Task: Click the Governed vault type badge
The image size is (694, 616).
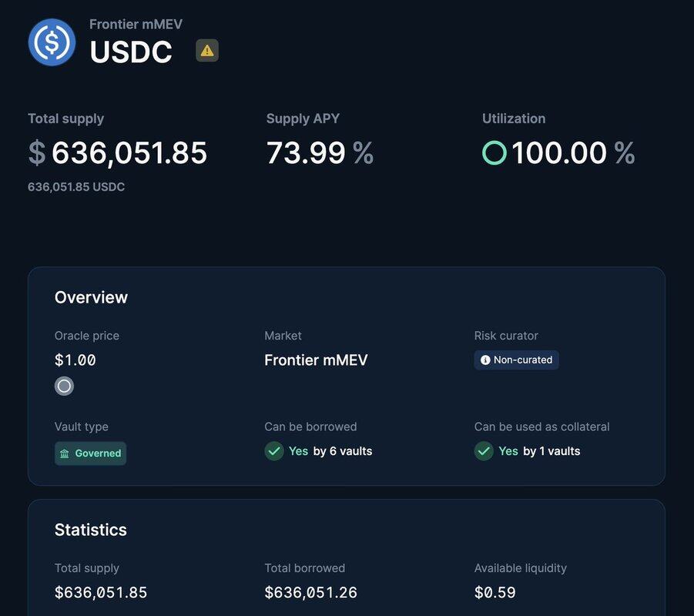Action: pyautogui.click(x=90, y=454)
